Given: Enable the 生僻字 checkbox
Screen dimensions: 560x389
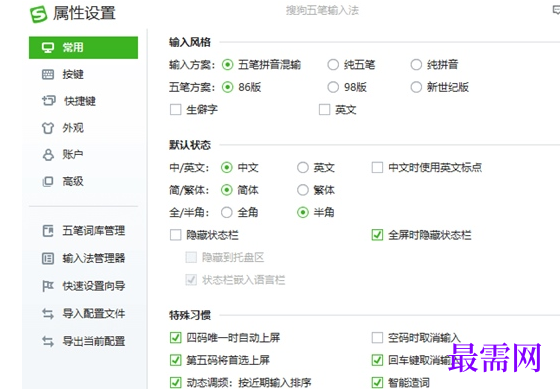Looking at the screenshot, I should [x=175, y=110].
